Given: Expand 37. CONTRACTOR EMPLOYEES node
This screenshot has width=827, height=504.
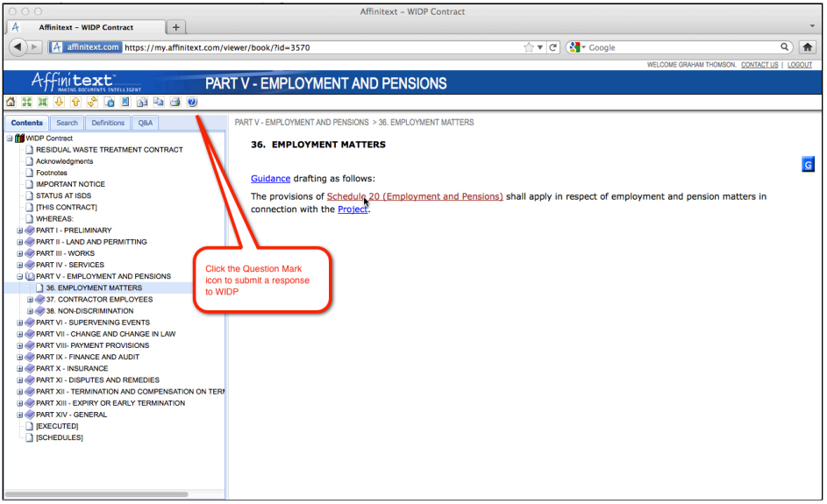Looking at the screenshot, I should click(30, 300).
